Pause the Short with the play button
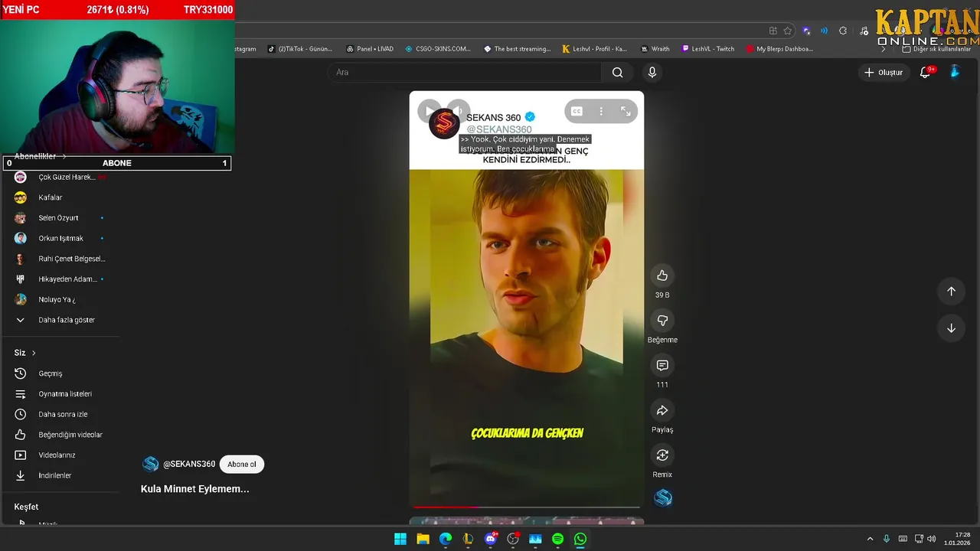Image resolution: width=980 pixels, height=551 pixels. tap(429, 111)
